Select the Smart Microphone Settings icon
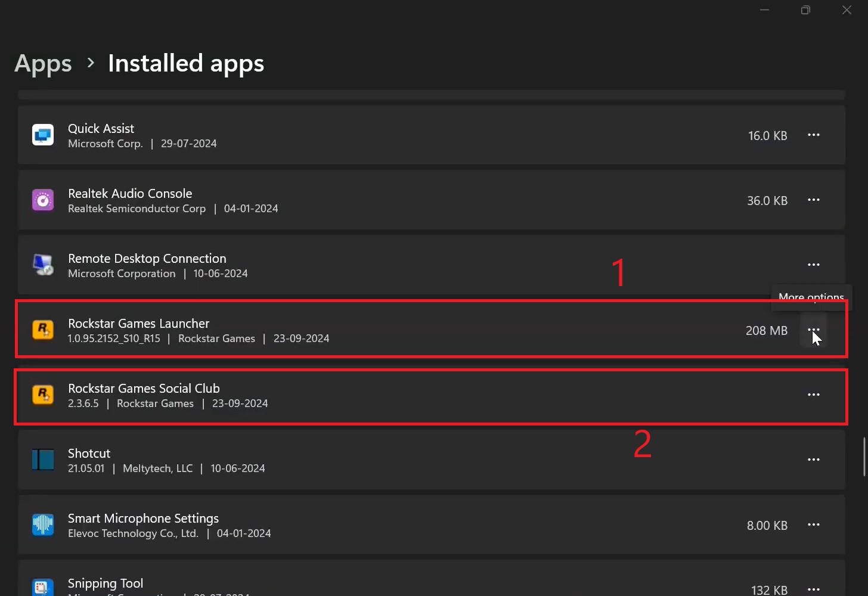The width and height of the screenshot is (868, 596). pyautogui.click(x=42, y=524)
